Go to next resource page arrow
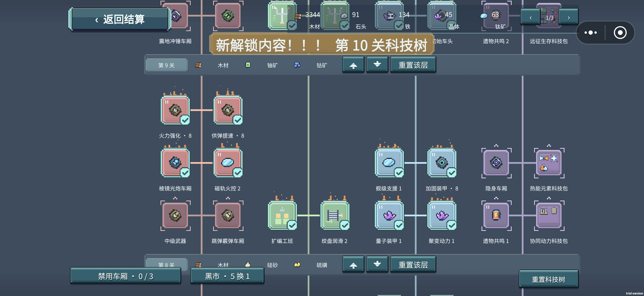This screenshot has width=644, height=296. [568, 17]
